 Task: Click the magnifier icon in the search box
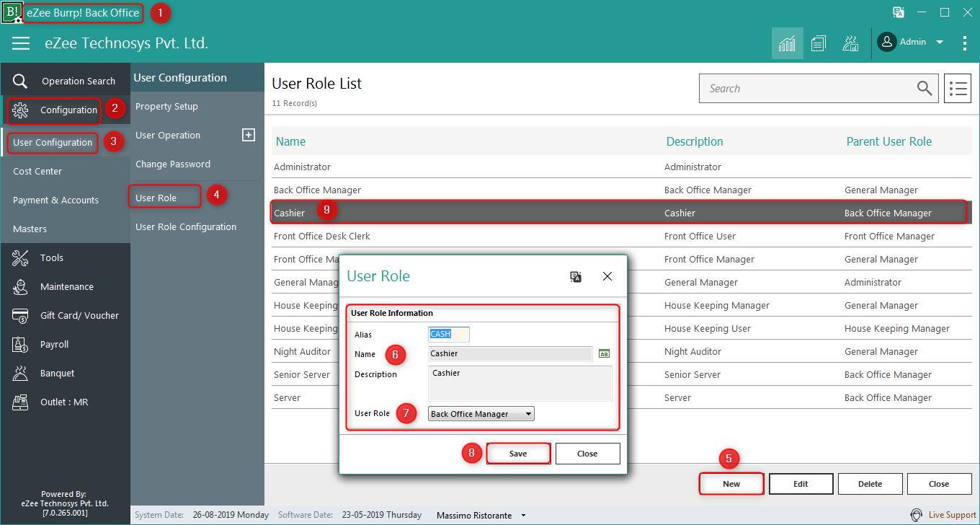pyautogui.click(x=925, y=89)
